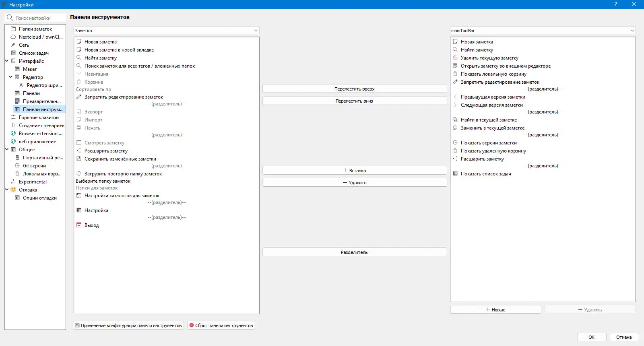Select Выберите папку заметок entry
This screenshot has width=644, height=346.
point(103,181)
